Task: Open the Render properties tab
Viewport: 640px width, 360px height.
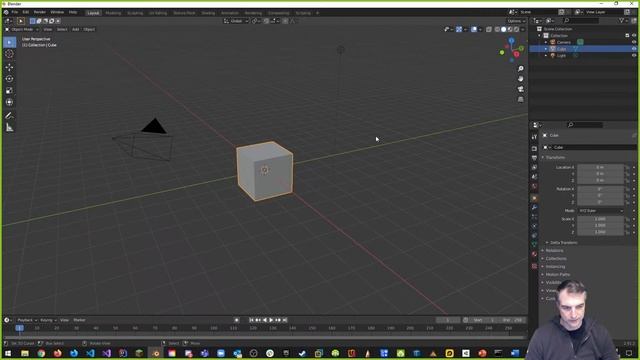Action: click(x=534, y=149)
